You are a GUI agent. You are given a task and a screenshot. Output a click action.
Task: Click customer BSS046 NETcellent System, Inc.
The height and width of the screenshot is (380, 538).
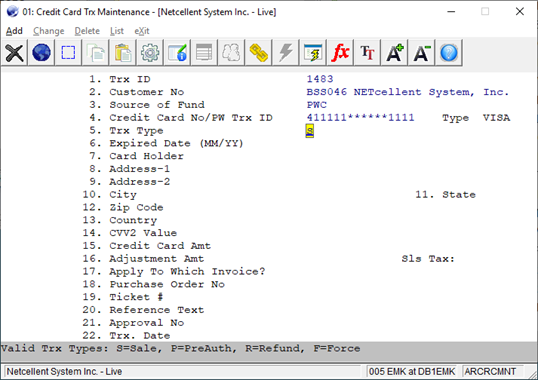(408, 92)
